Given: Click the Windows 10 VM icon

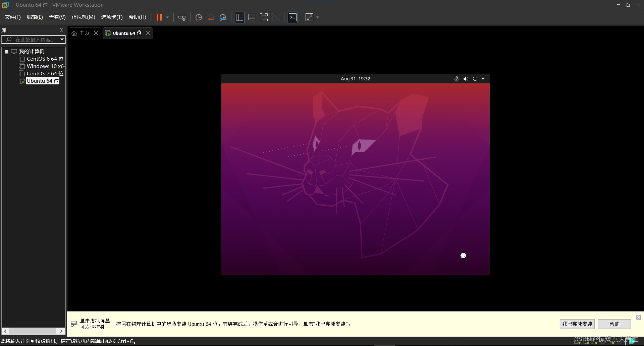Looking at the screenshot, I should (22, 66).
